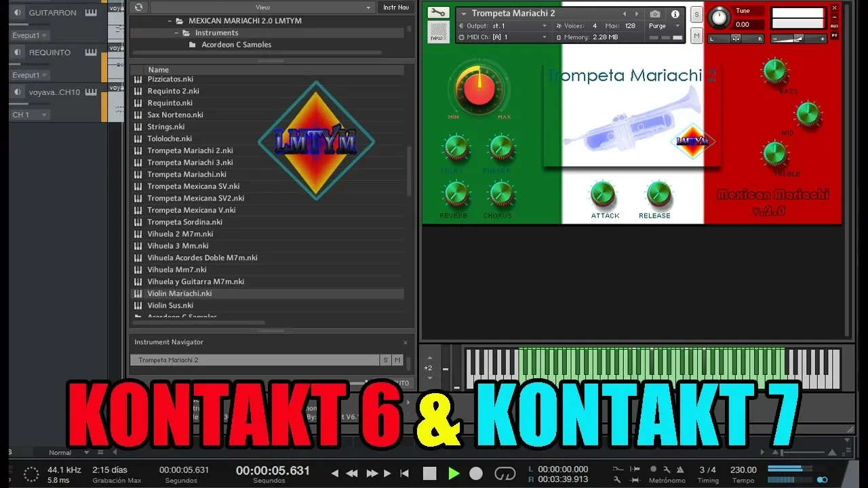Mute the Trompeta Mariachi 2 instrument header
The height and width of the screenshot is (488, 868).
click(696, 35)
